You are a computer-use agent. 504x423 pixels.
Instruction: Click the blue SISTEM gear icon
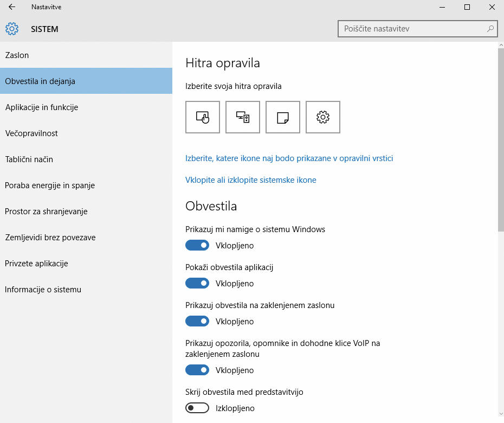click(12, 29)
